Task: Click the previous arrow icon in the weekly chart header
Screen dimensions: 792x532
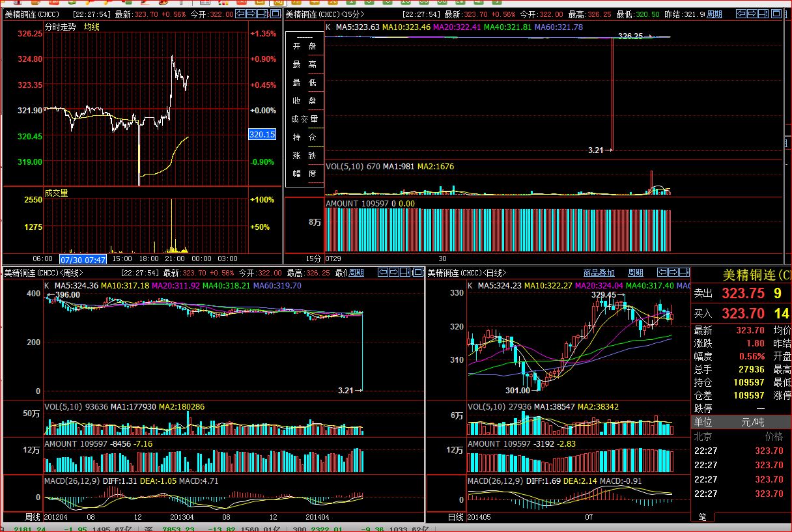Action: [x=383, y=272]
